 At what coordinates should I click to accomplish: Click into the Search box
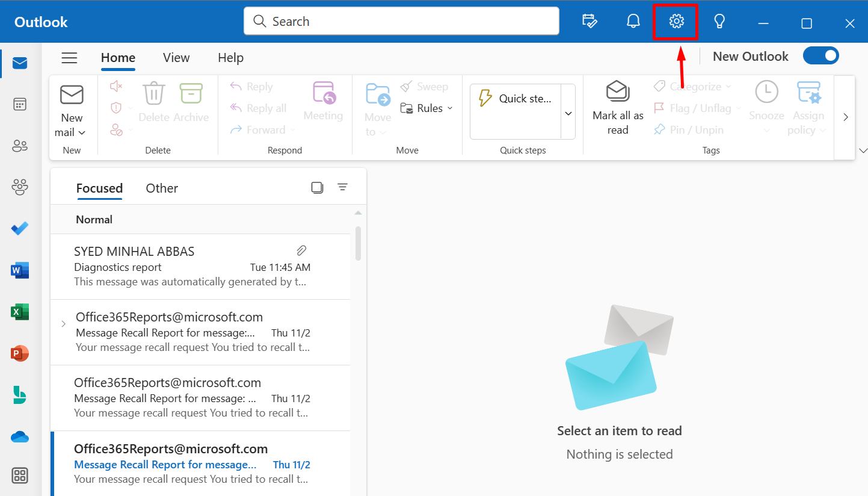coord(401,22)
